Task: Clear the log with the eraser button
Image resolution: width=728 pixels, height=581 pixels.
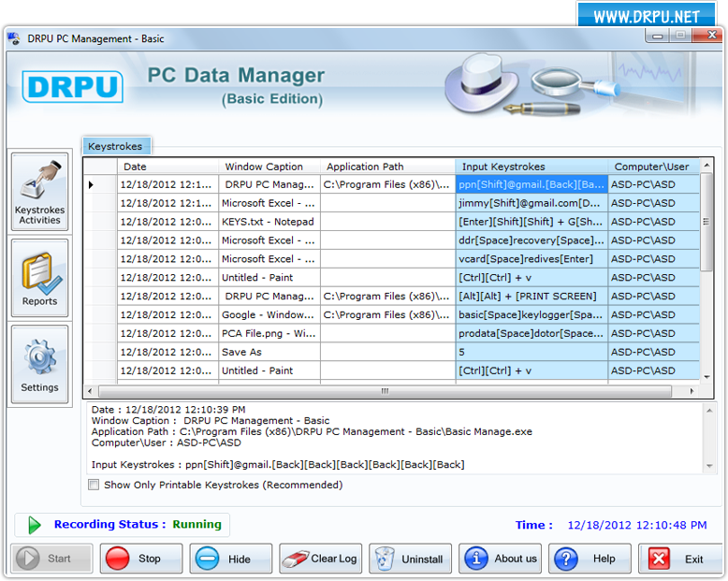Action: pyautogui.click(x=320, y=559)
